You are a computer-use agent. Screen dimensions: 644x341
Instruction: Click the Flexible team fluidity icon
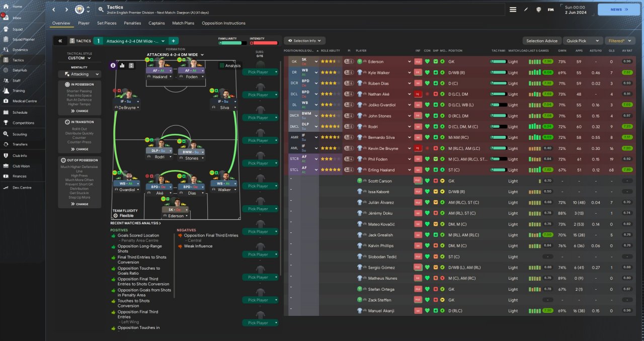[x=115, y=216]
